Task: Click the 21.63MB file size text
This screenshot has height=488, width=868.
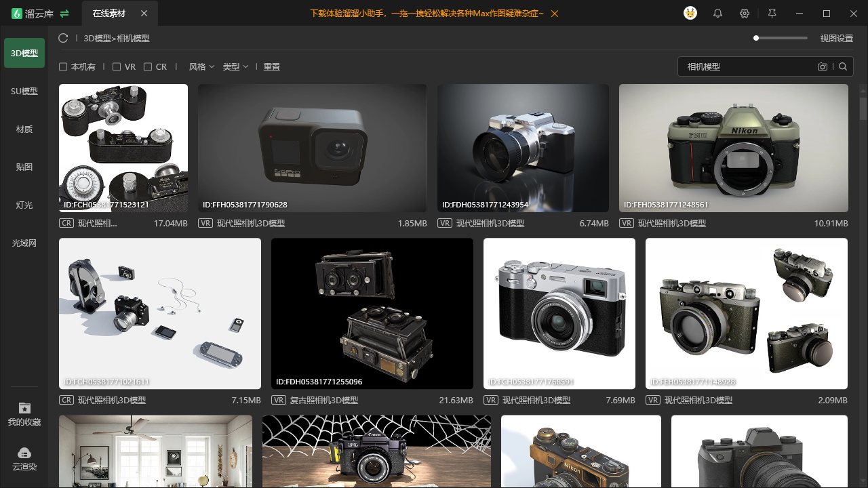Action: [x=456, y=401]
